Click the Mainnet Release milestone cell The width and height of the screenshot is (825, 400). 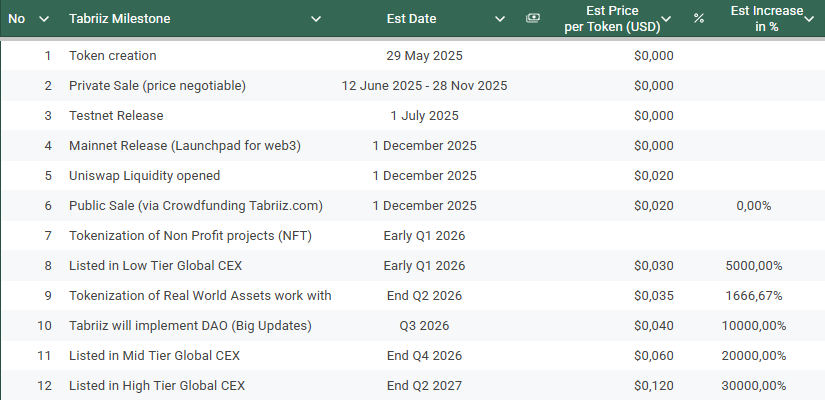[185, 146]
